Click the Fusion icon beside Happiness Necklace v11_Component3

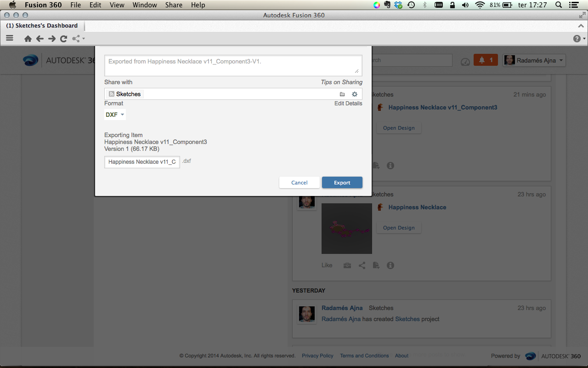pos(380,107)
